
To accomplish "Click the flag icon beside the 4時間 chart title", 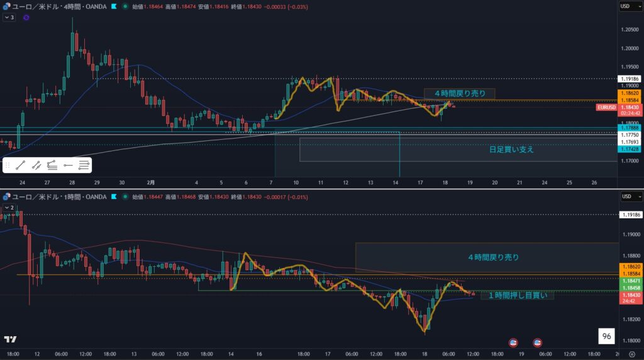I will coord(113,6).
